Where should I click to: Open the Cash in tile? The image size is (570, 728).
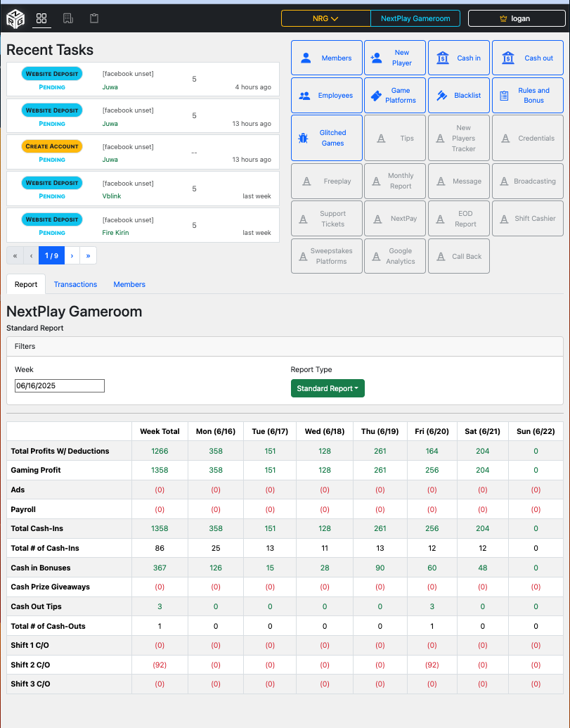click(459, 58)
